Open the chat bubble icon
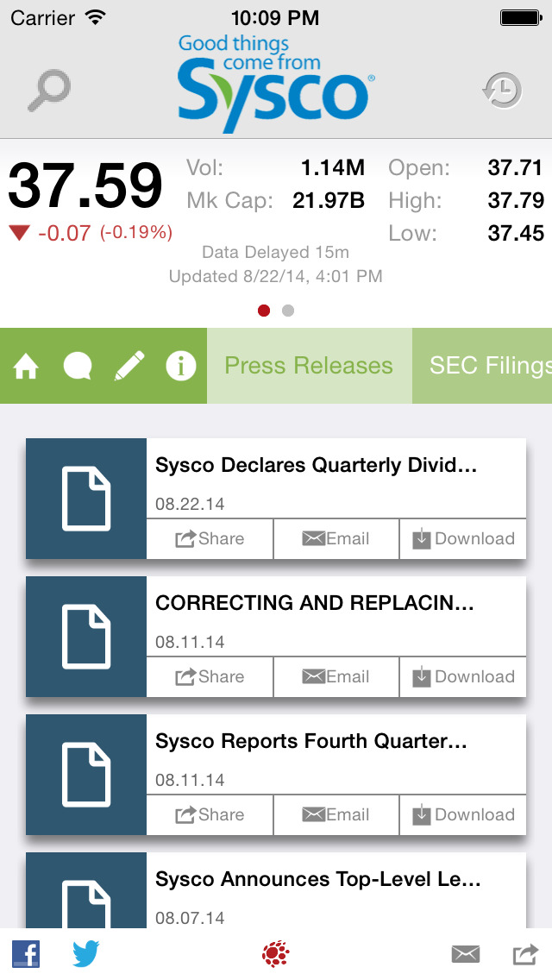This screenshot has width=552, height=980. coord(78,367)
